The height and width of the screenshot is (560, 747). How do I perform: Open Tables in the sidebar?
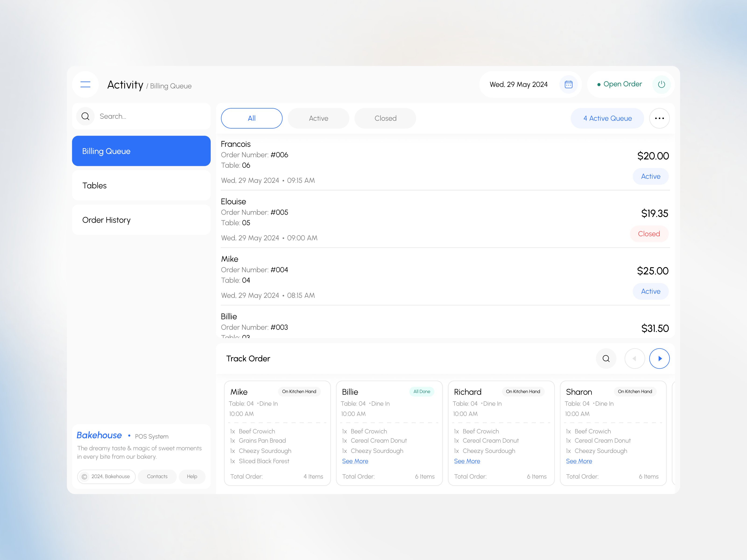coord(141,186)
